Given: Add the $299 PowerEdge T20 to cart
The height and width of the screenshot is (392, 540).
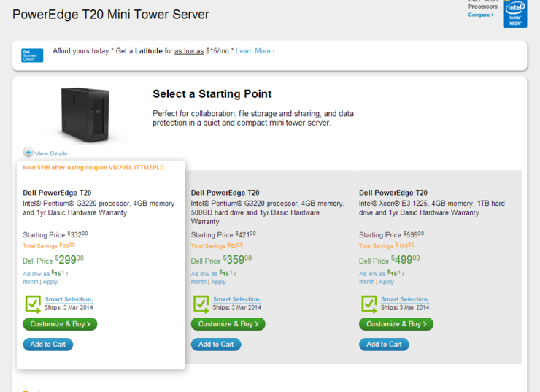Looking at the screenshot, I should coord(48,345).
